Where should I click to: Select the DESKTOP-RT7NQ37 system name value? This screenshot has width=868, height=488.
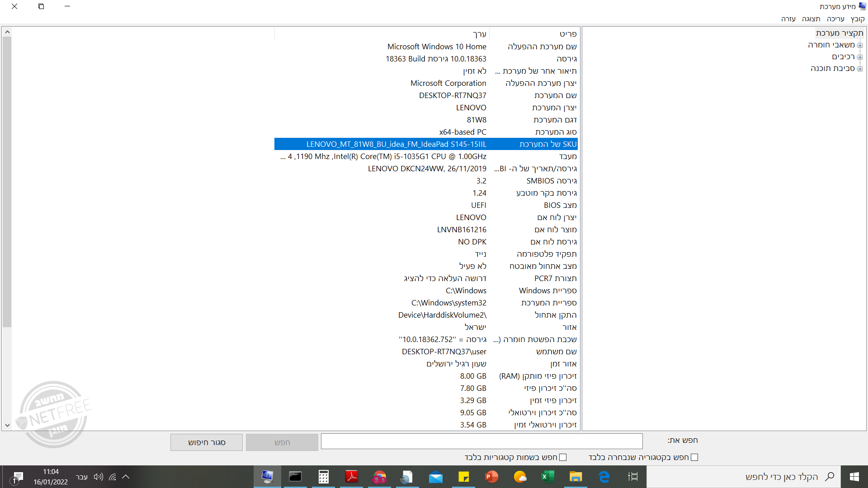453,95
